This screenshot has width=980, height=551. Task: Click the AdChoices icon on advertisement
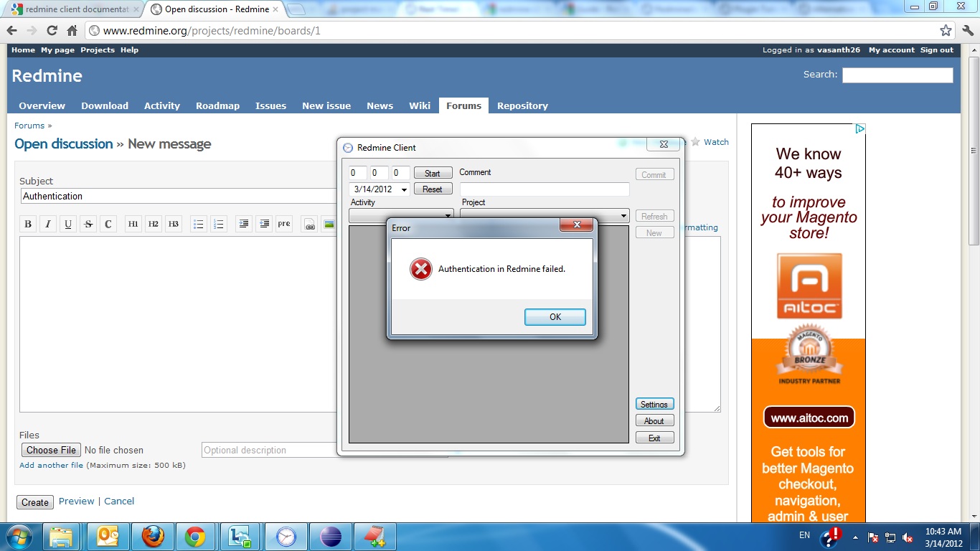pos(860,128)
